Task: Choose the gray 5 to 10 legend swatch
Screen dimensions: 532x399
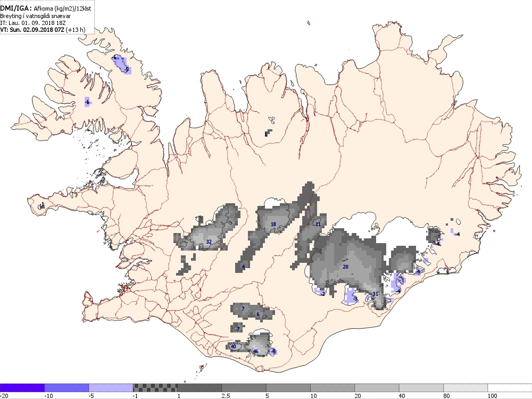Action: click(x=288, y=388)
